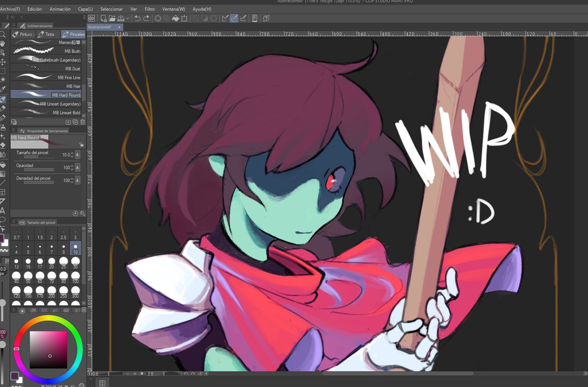This screenshot has width=588, height=387.
Task: Undo the last action
Action: 138,18
